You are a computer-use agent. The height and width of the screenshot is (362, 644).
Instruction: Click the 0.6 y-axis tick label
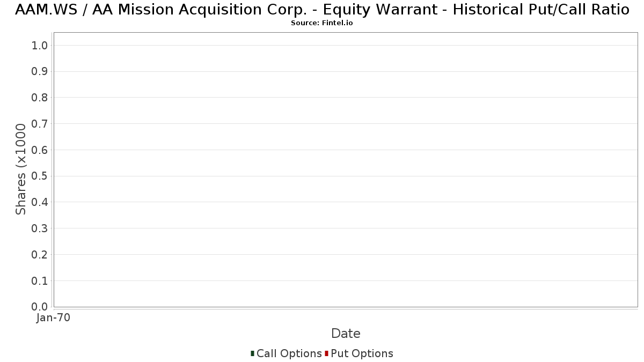(x=40, y=150)
